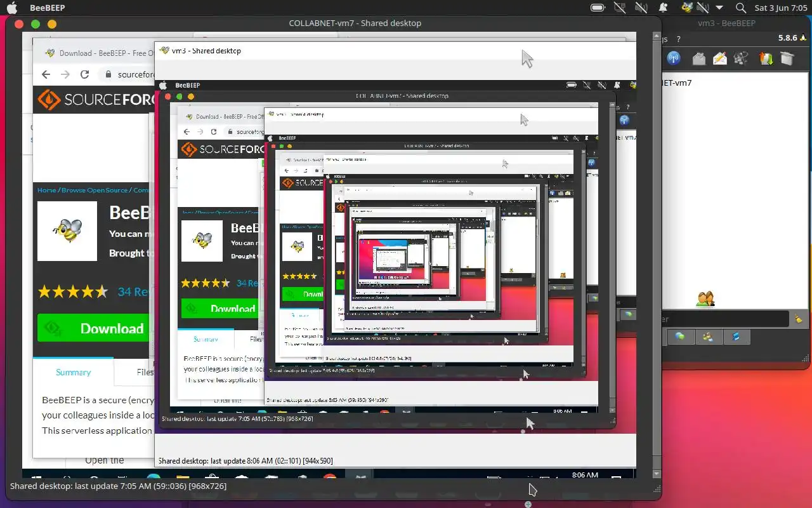Screen dimensions: 812x508
Task: Click the SourceForge logo in the outermost browser
Action: (95, 100)
